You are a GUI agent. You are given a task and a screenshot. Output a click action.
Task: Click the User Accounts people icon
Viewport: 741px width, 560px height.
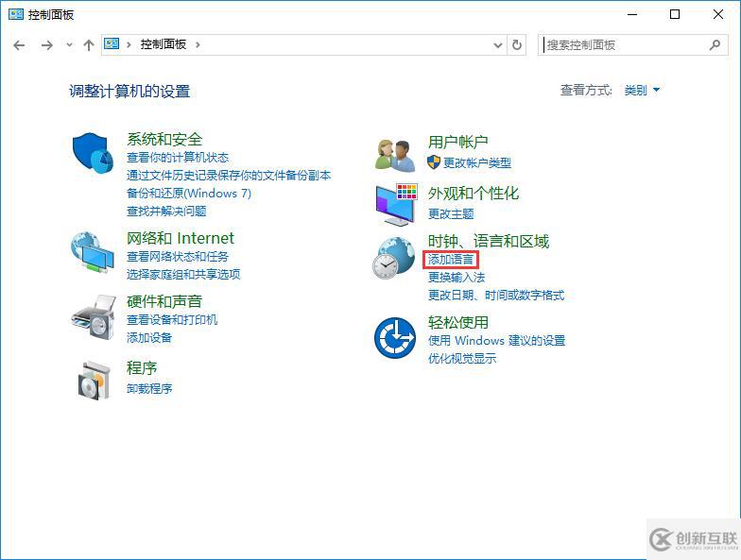tap(395, 153)
